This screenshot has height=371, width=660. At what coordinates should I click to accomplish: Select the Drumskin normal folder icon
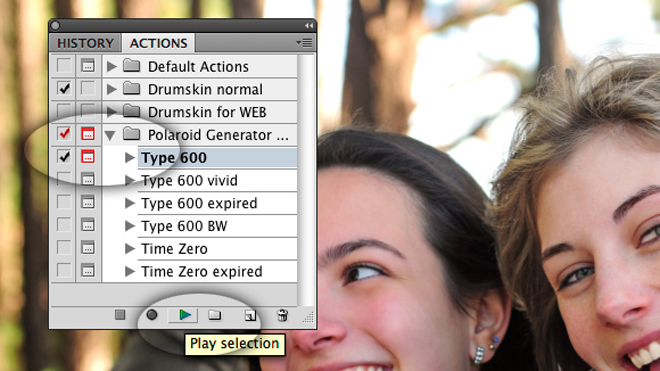click(x=132, y=88)
